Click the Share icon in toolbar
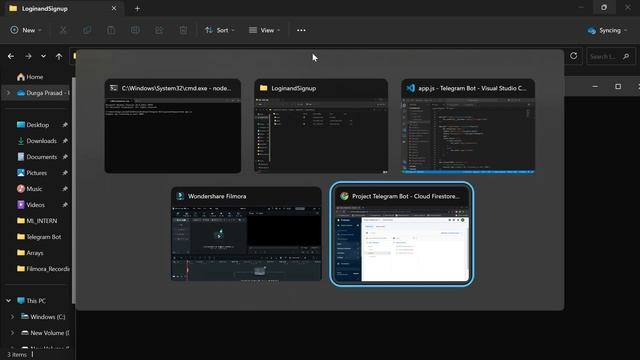 (x=159, y=30)
